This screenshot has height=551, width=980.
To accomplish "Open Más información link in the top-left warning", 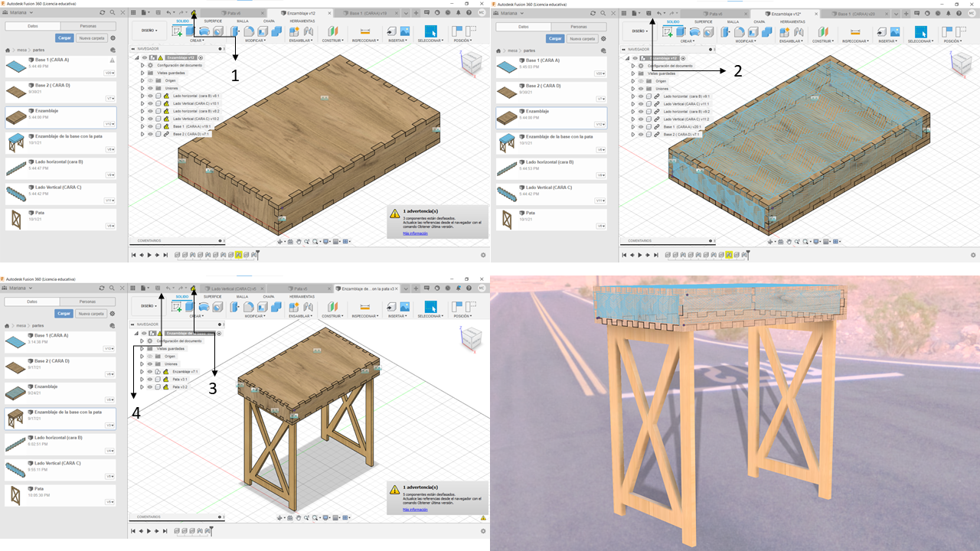I will click(415, 233).
